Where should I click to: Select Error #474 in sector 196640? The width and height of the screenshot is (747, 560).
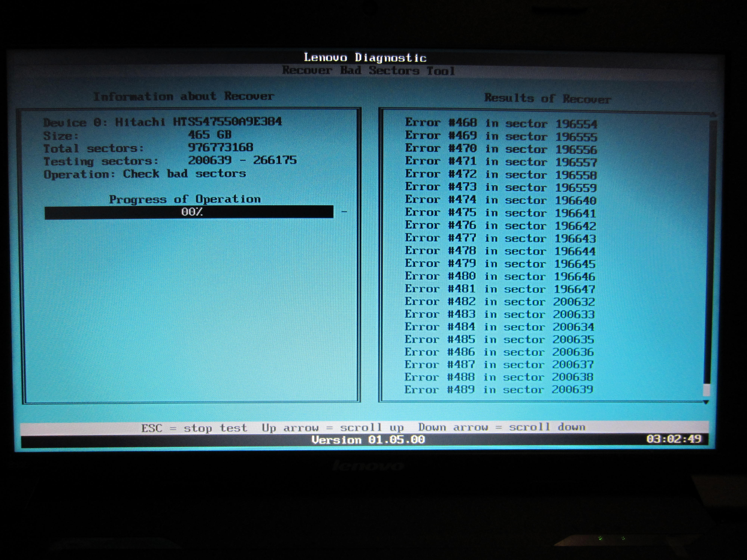500,200
